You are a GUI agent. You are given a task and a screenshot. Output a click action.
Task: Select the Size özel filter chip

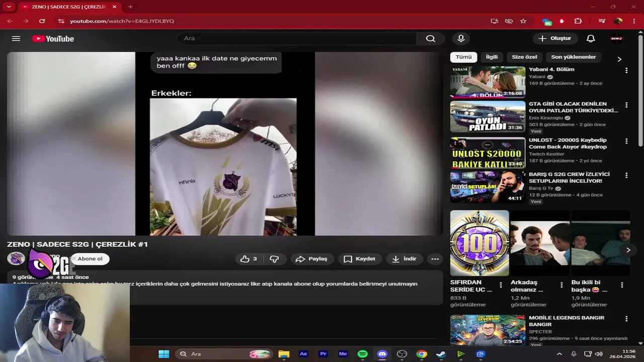tap(524, 57)
